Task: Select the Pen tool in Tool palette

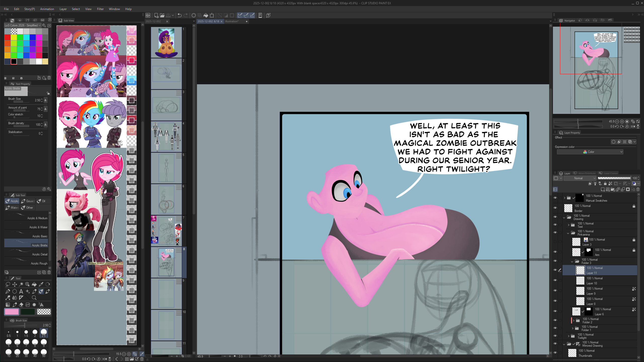Action: [8, 291]
